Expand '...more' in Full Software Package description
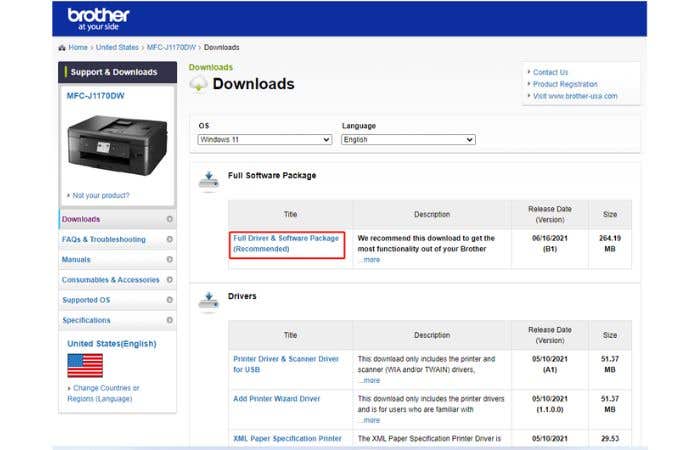 [x=369, y=260]
